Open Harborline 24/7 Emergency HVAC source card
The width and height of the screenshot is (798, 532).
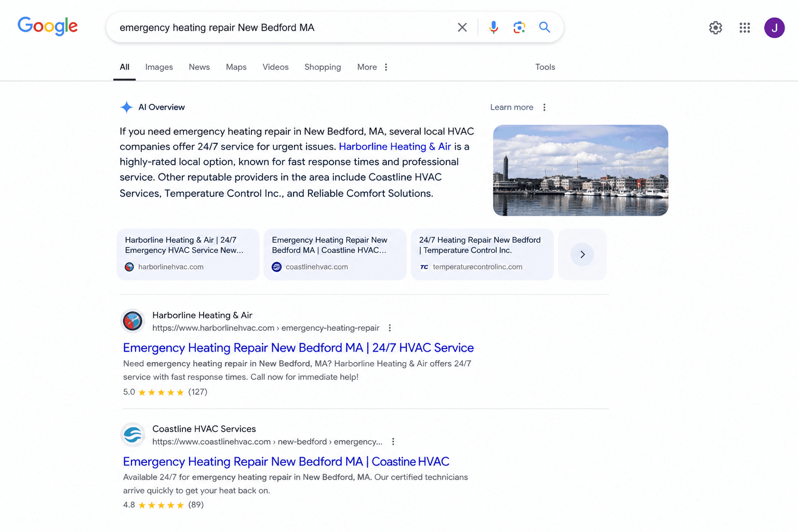[x=188, y=254]
